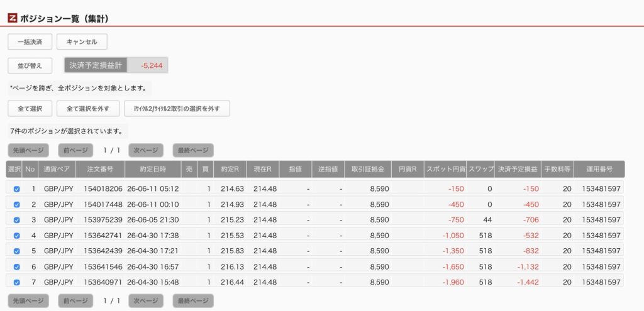Toggle the checkbox for order 153642439
Image resolution: width=644 pixels, height=311 pixels.
(16, 251)
